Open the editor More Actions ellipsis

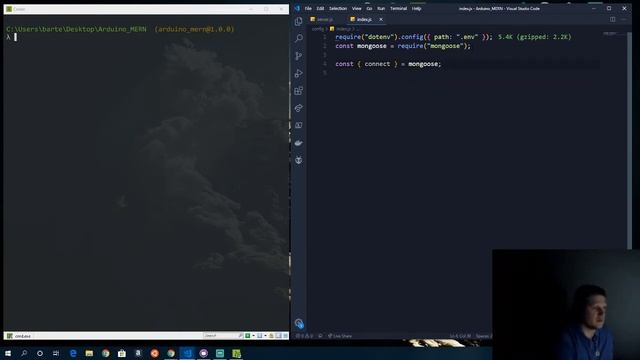623,19
